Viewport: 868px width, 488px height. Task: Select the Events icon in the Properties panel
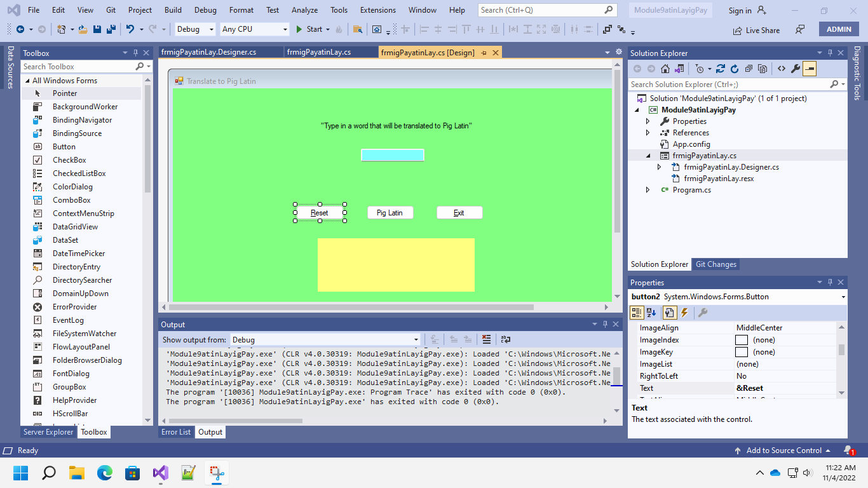click(x=685, y=312)
